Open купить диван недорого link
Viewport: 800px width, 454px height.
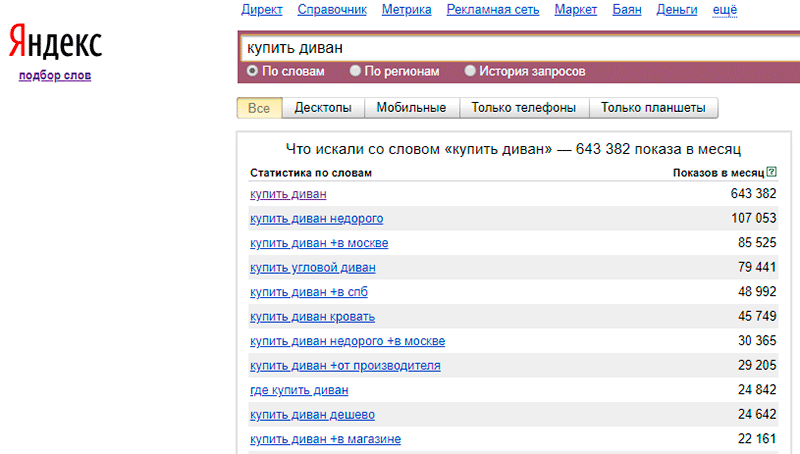pos(316,219)
